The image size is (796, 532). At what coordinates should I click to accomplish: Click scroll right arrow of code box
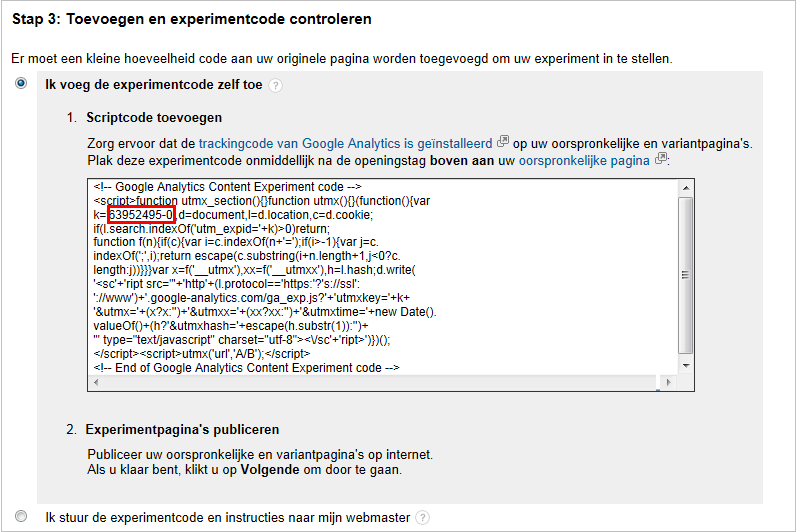click(669, 382)
